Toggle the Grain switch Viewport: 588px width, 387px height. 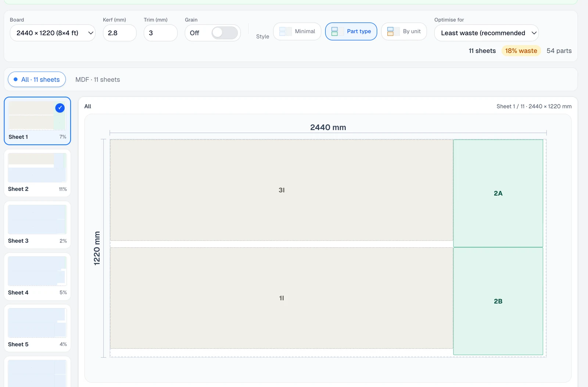pos(225,33)
